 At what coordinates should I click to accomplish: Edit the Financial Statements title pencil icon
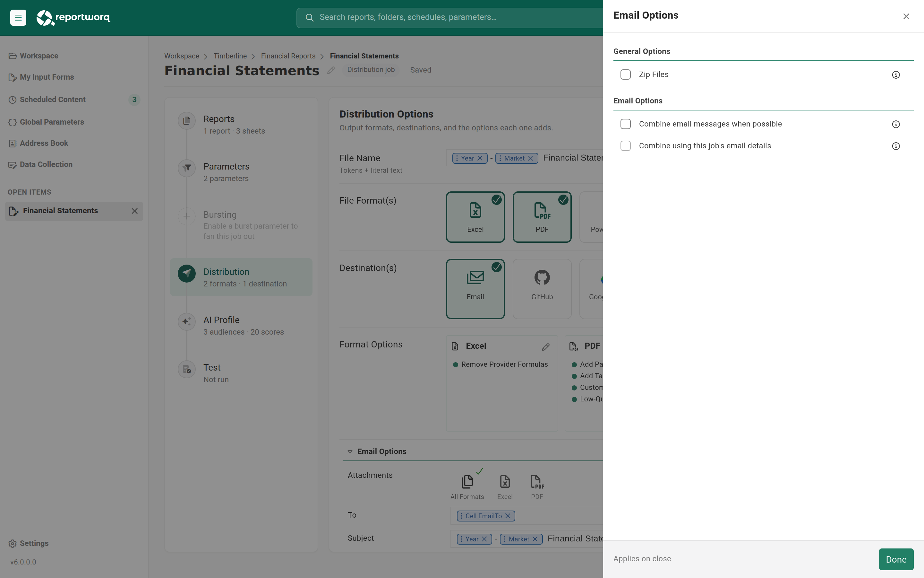331,70
